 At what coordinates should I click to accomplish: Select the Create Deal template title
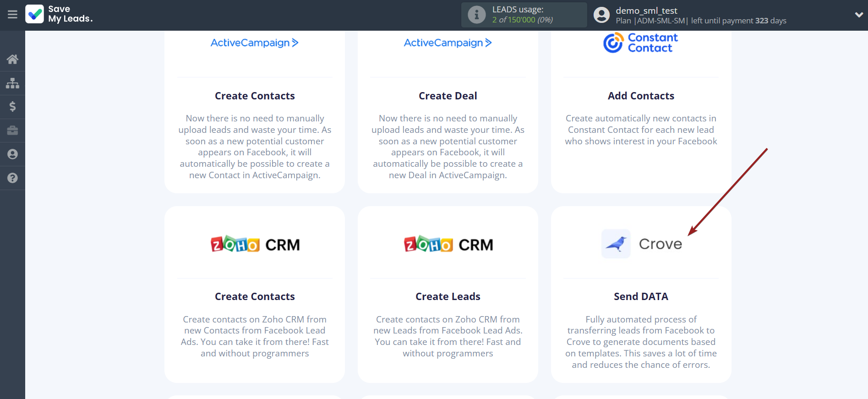pyautogui.click(x=448, y=96)
